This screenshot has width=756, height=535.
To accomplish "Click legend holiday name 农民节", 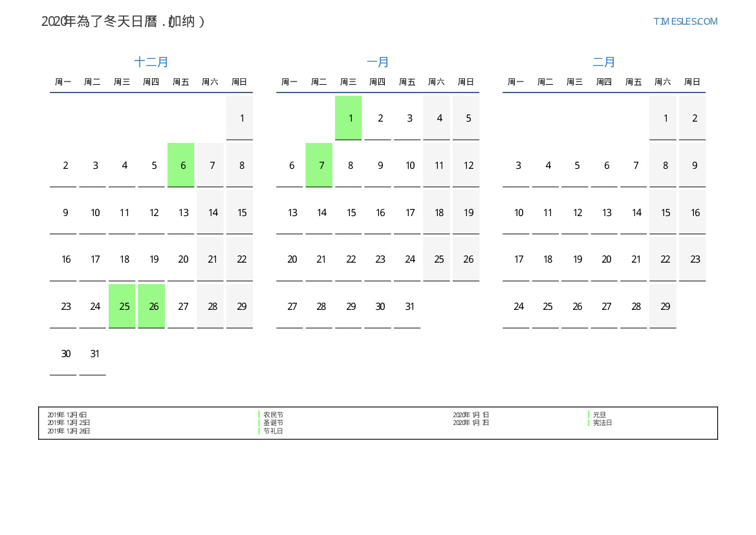I will 274,415.
